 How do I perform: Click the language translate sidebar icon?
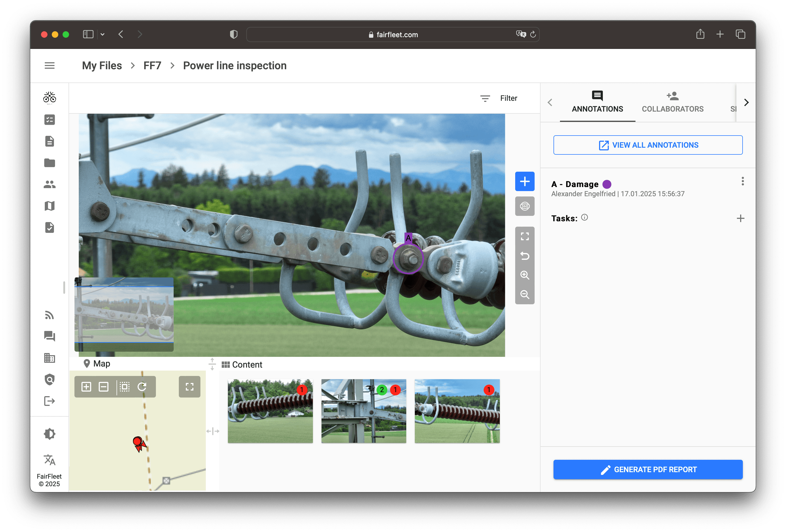(49, 460)
